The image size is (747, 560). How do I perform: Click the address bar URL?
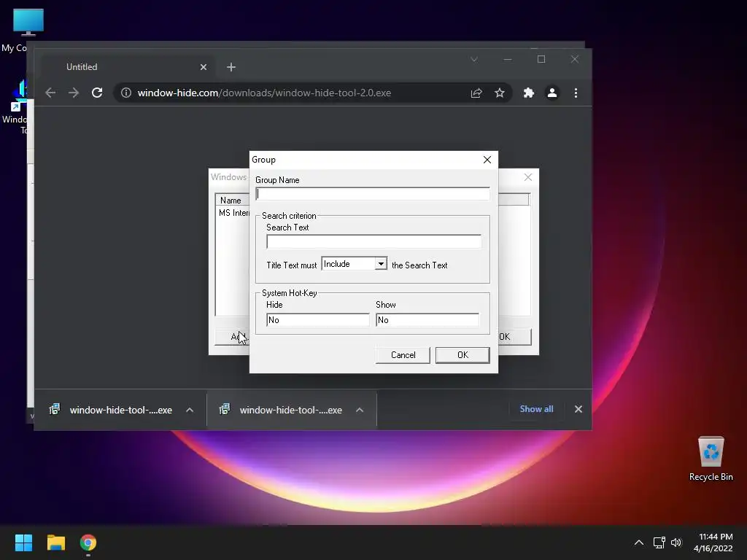coord(264,93)
